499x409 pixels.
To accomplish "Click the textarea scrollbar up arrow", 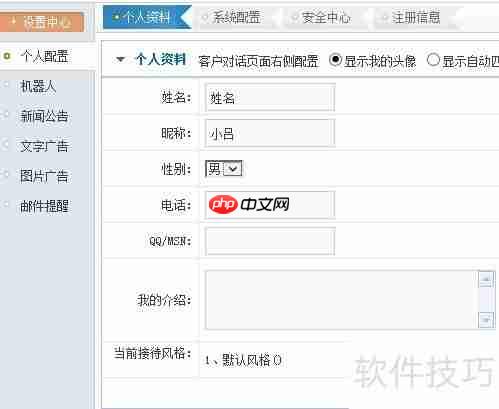I will (x=486, y=279).
